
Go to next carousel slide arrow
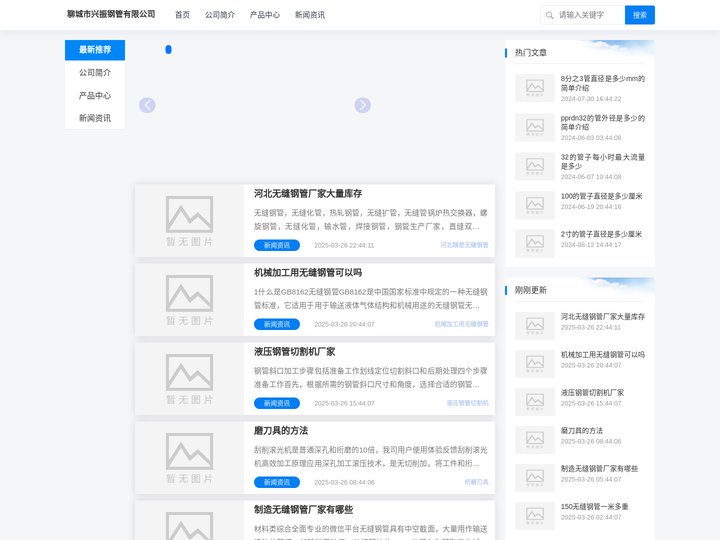coord(363,105)
